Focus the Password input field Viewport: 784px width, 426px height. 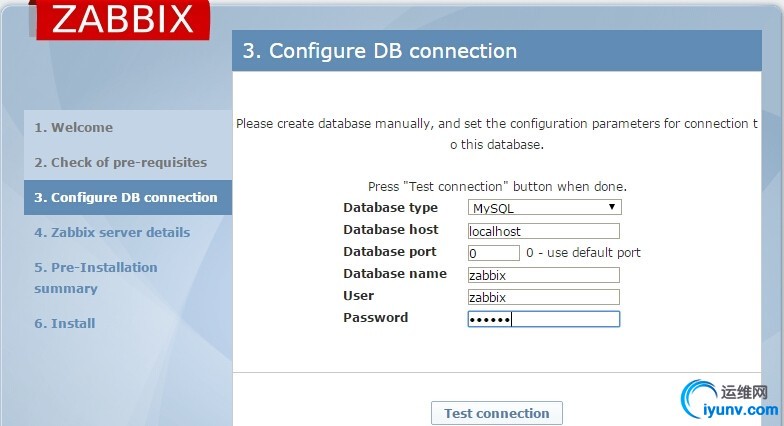[x=544, y=319]
